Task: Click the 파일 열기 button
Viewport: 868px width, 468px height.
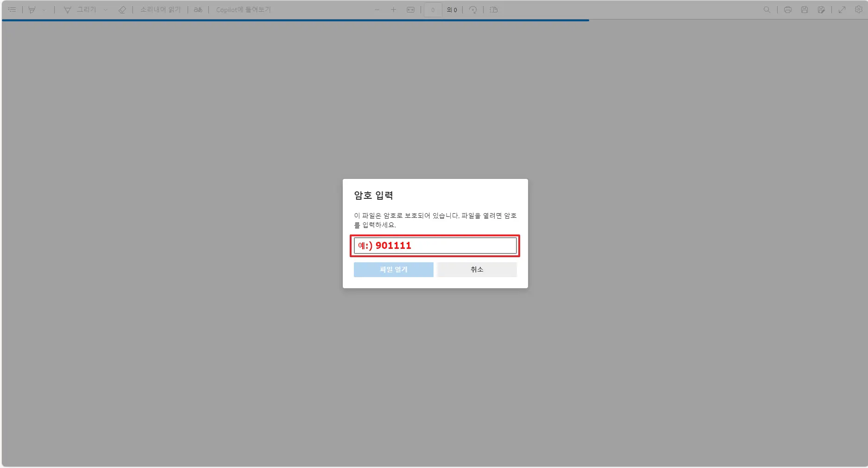Action: click(x=394, y=270)
